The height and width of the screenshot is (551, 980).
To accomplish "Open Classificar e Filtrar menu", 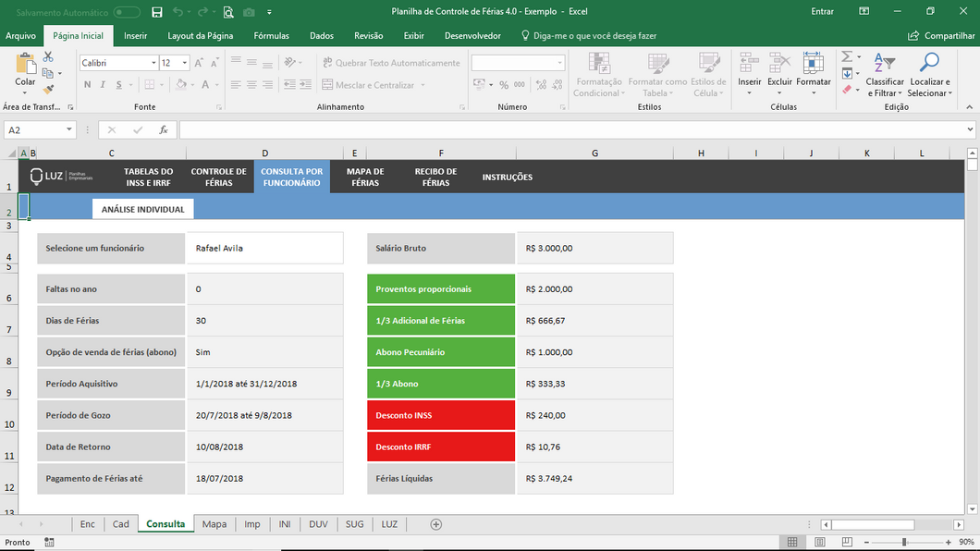I will pos(885,76).
